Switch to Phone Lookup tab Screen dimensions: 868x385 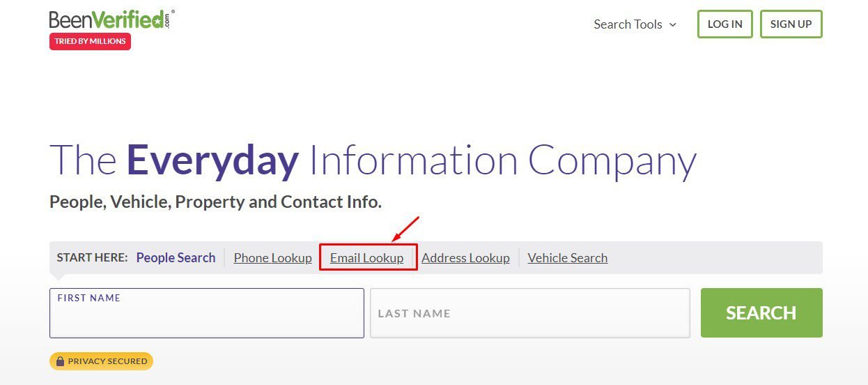pyautogui.click(x=272, y=257)
